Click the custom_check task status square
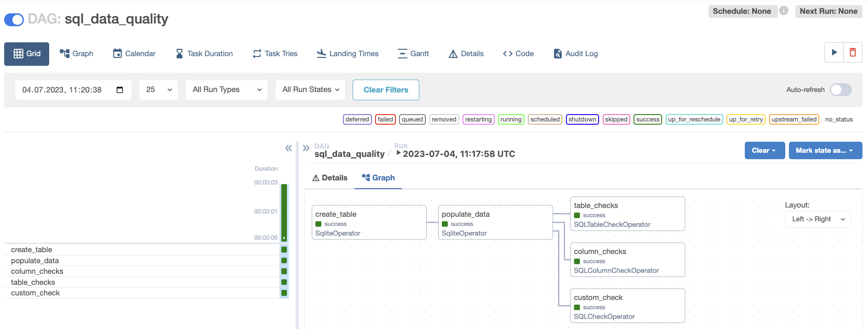The height and width of the screenshot is (329, 868). click(x=284, y=293)
